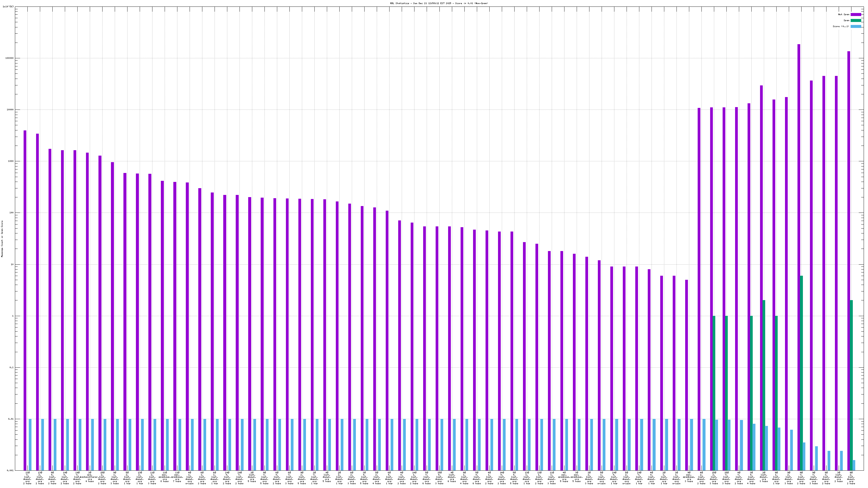Click the 1000 y-axis tick label
This screenshot has width=868, height=488.
click(x=11, y=161)
